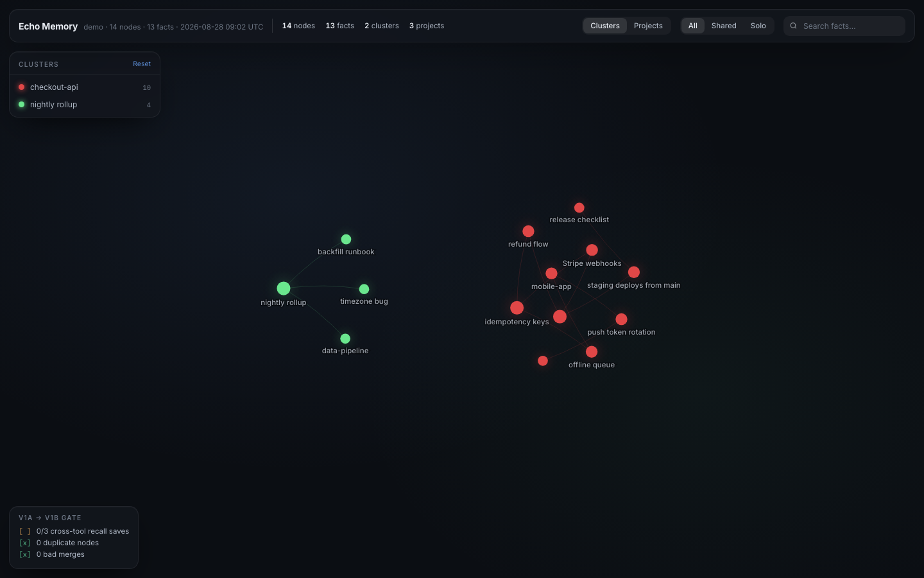The image size is (924, 578).
Task: Click the Echo Memory title
Action: (x=48, y=26)
